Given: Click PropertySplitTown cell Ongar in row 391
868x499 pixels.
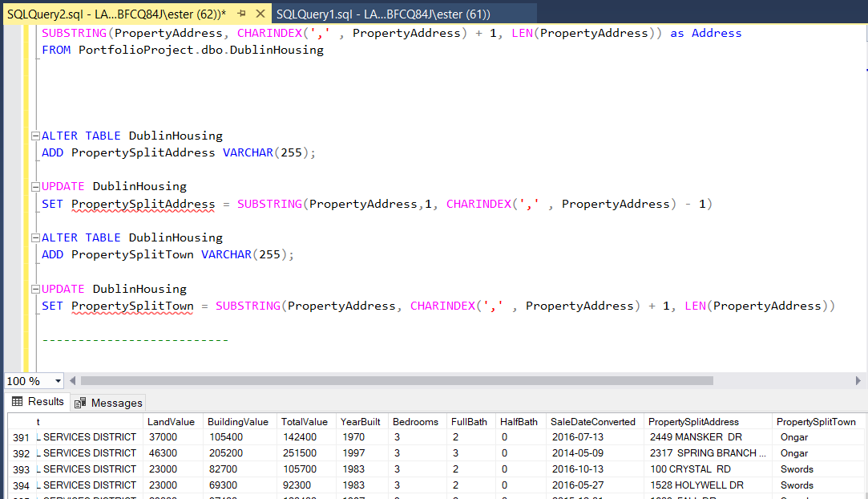Looking at the screenshot, I should [x=819, y=437].
